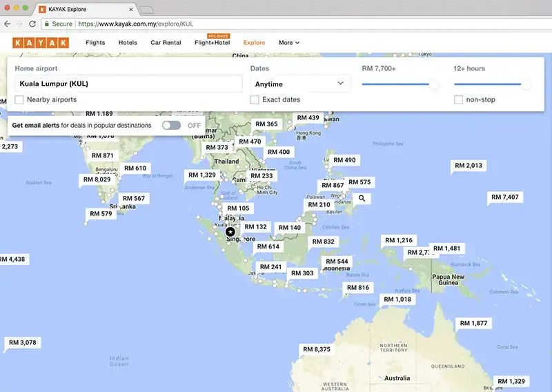552x392 pixels.
Task: Click the RM 544 price label
Action: (337, 261)
